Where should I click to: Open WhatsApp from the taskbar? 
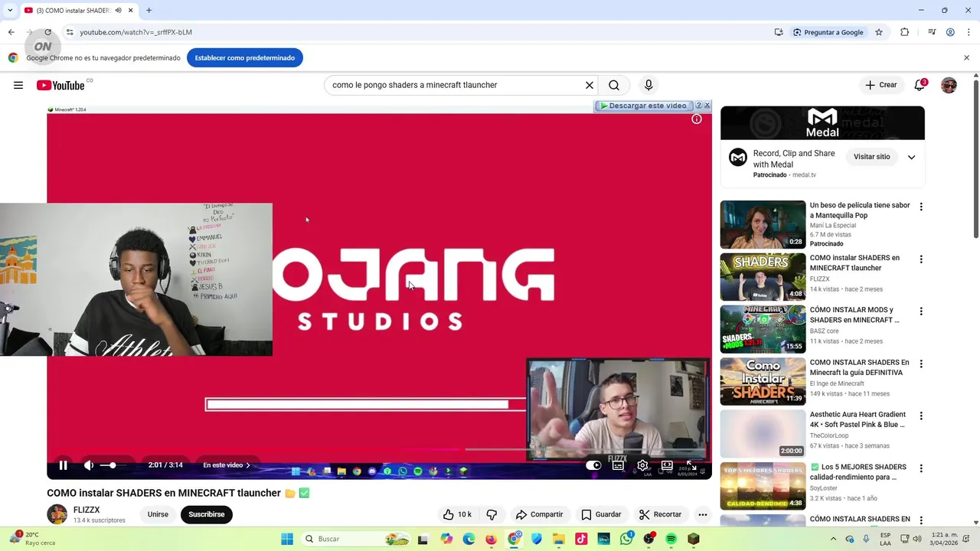[x=627, y=539]
